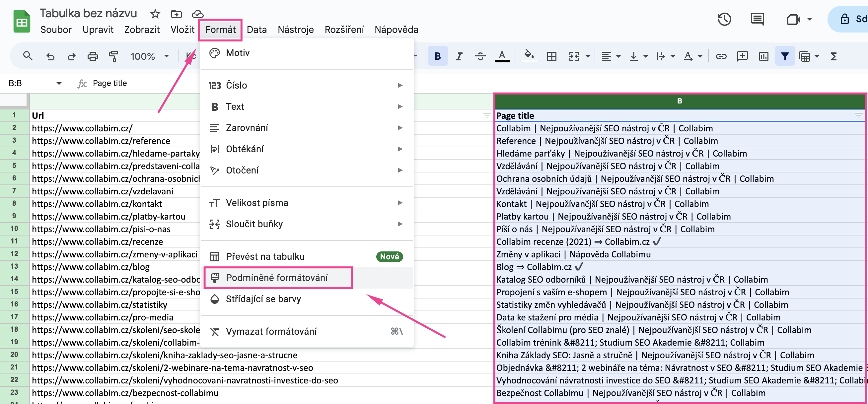Open text wrapping dropdown

665,56
